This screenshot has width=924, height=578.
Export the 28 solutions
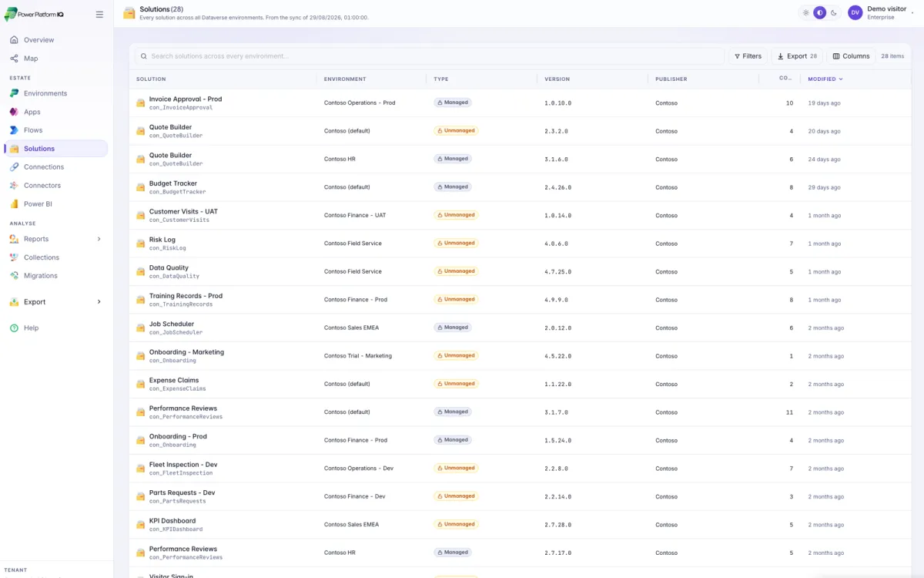[x=797, y=56]
